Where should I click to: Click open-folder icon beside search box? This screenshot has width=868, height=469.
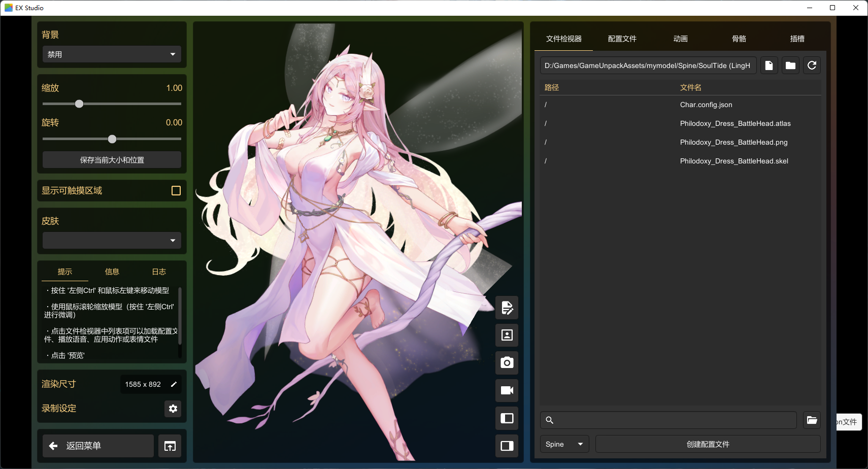[812, 420]
